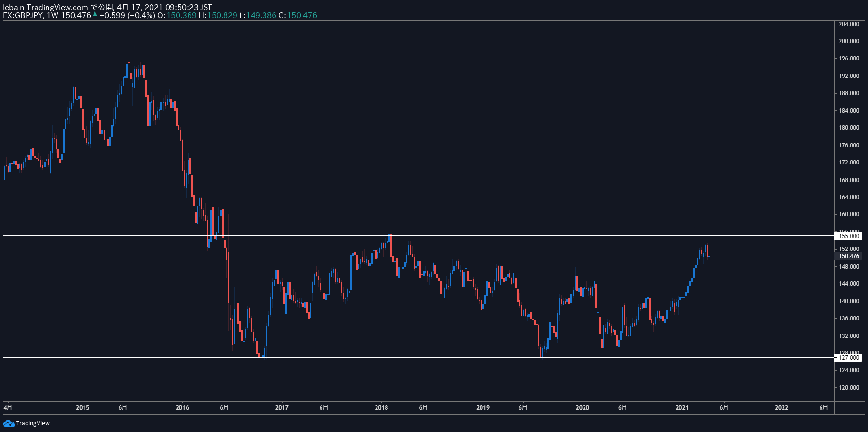
Task: Click the low value L:149.386
Action: click(257, 15)
